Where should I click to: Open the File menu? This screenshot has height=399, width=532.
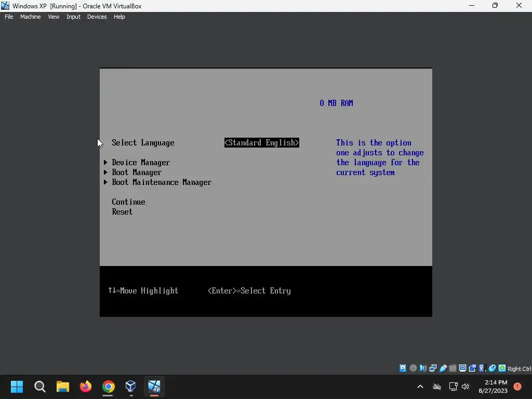click(x=9, y=17)
